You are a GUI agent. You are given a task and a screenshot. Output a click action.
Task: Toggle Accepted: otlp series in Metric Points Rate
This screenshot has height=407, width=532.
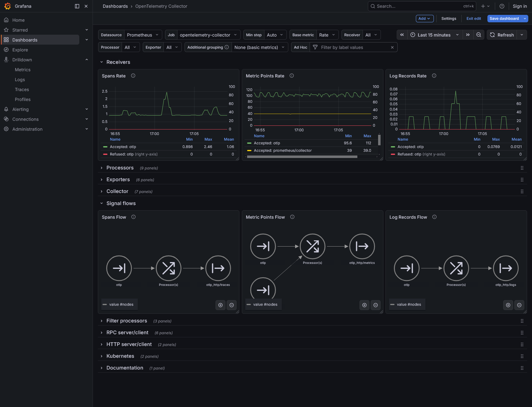(267, 143)
